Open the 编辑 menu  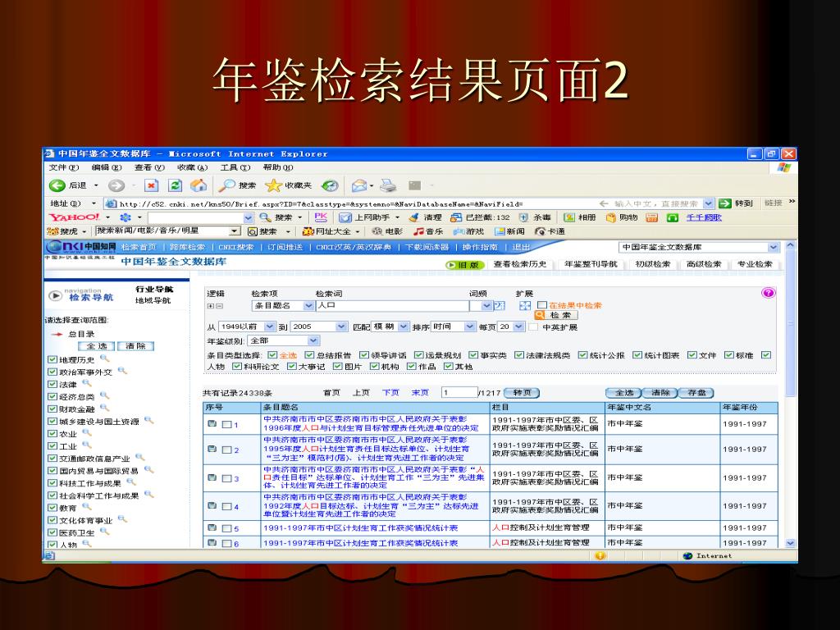[x=107, y=167]
